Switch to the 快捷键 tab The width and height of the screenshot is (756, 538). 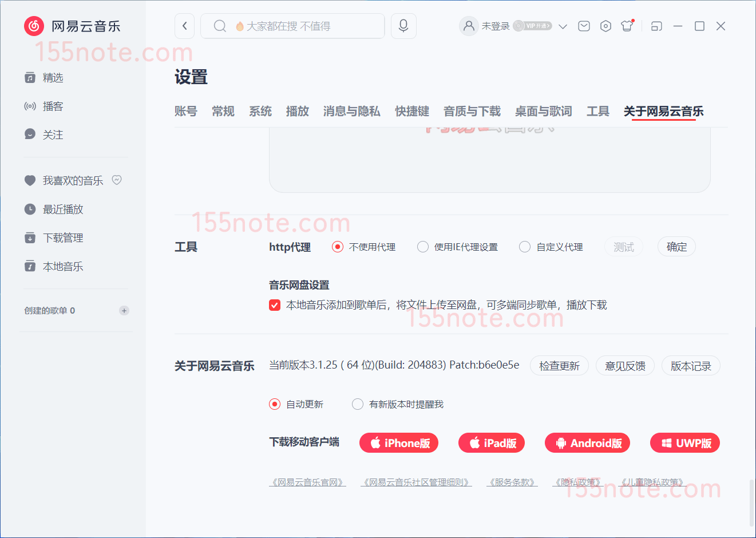pos(411,111)
